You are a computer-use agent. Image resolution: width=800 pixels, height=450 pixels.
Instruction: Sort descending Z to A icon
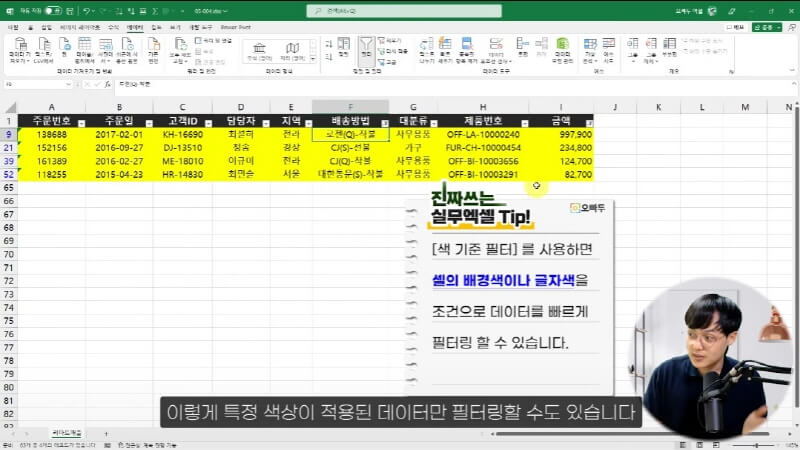point(329,57)
